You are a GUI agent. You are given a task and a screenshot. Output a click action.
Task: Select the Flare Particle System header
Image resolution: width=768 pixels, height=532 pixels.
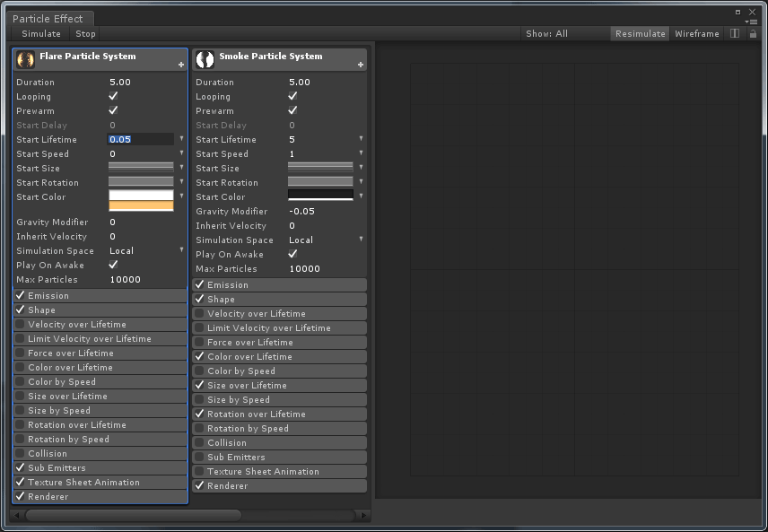point(100,59)
